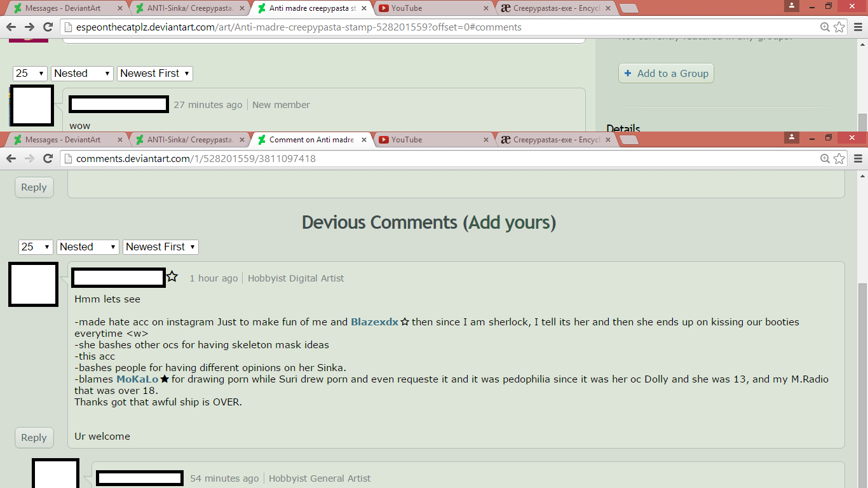Screen dimensions: 868x488
Task: Expand the Nested dropdown under Devious Comments
Action: click(88, 247)
